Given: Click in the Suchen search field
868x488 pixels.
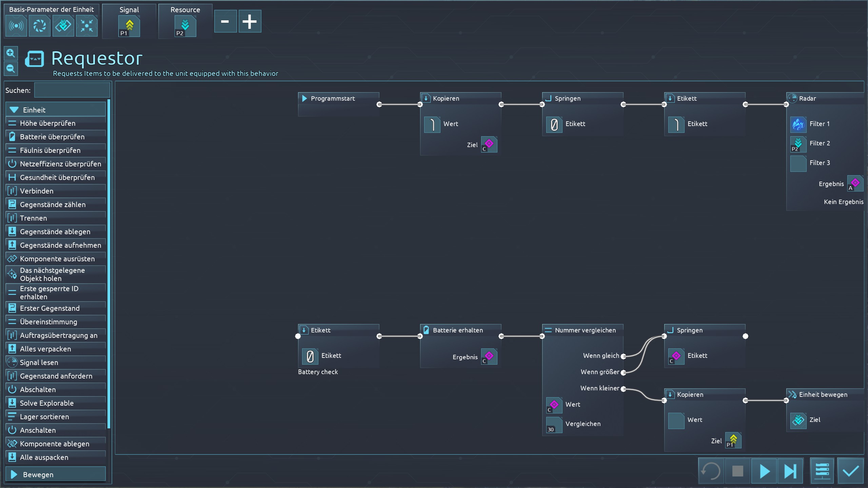Looking at the screenshot, I should pyautogui.click(x=72, y=90).
